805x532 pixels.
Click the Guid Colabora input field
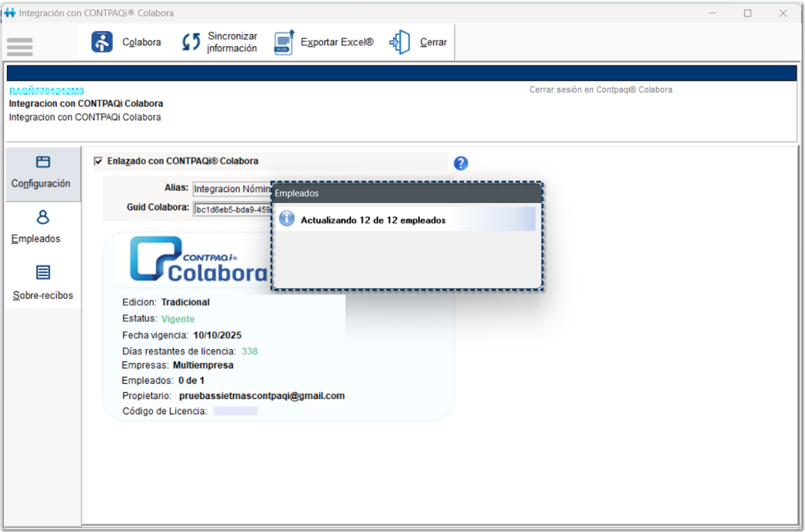point(232,208)
